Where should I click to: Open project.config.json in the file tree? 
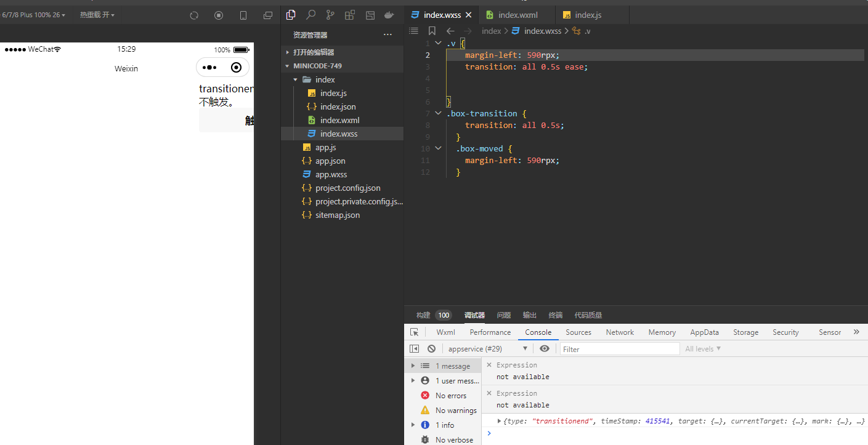tap(348, 188)
